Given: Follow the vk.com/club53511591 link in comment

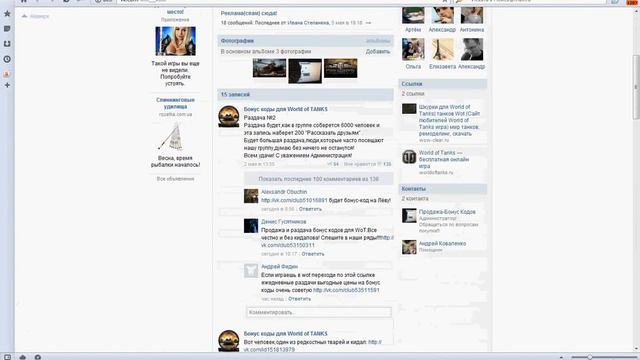Looking at the screenshot, I should [346, 290].
